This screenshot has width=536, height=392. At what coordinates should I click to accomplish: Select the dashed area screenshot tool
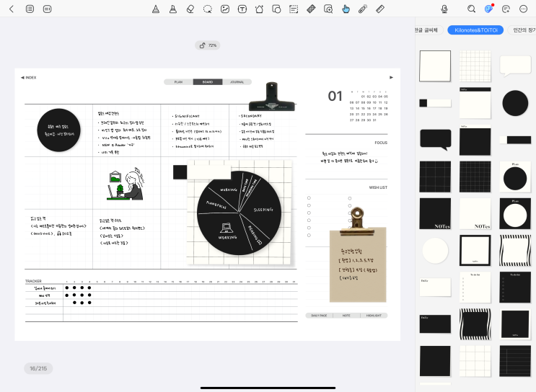[x=294, y=9]
